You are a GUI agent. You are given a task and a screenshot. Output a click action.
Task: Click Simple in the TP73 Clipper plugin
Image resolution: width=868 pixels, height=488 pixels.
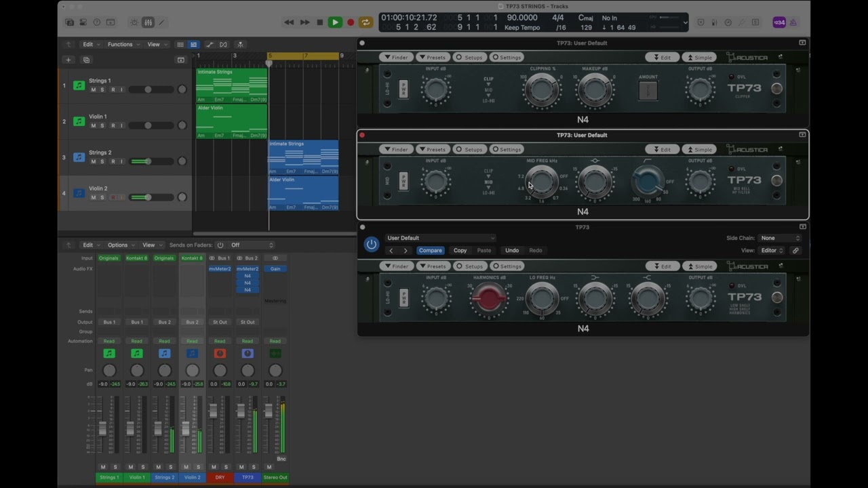tap(699, 57)
